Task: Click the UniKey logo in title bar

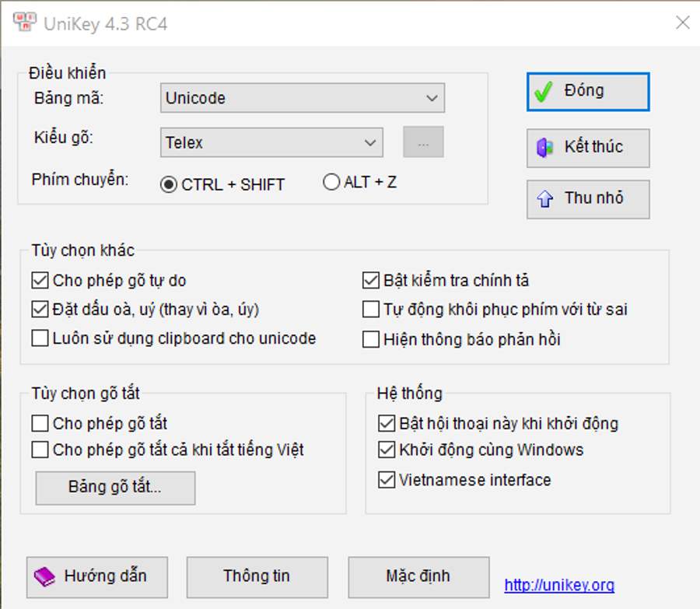Action: tap(26, 23)
